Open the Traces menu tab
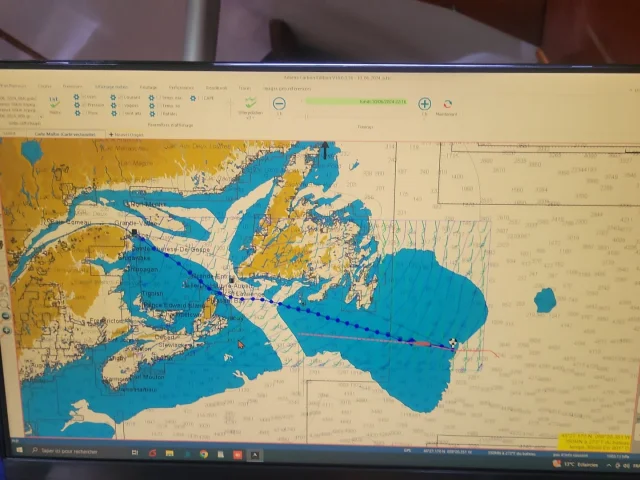The image size is (640, 480). coord(244,88)
